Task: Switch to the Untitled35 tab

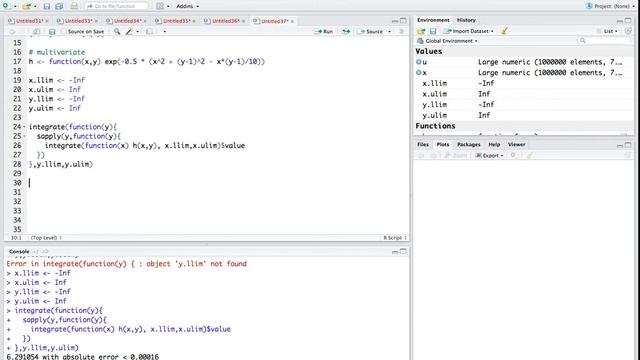Action: pyautogui.click(x=175, y=21)
